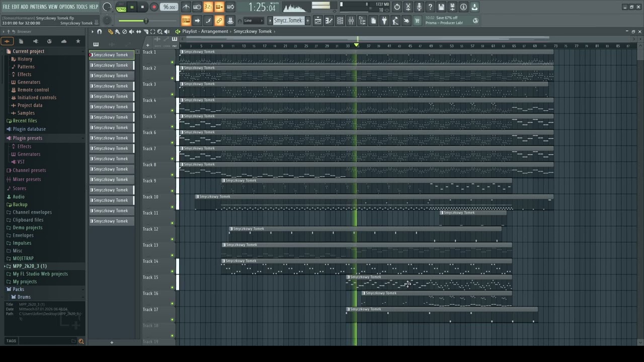Open the Line snap dropdown
644x362 pixels.
[x=253, y=21]
